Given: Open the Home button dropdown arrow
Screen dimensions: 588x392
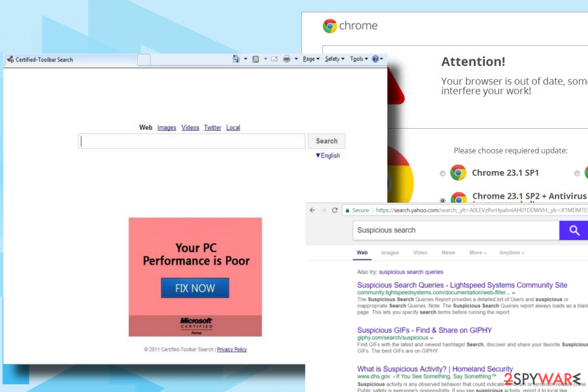Looking at the screenshot, I should click(x=246, y=59).
